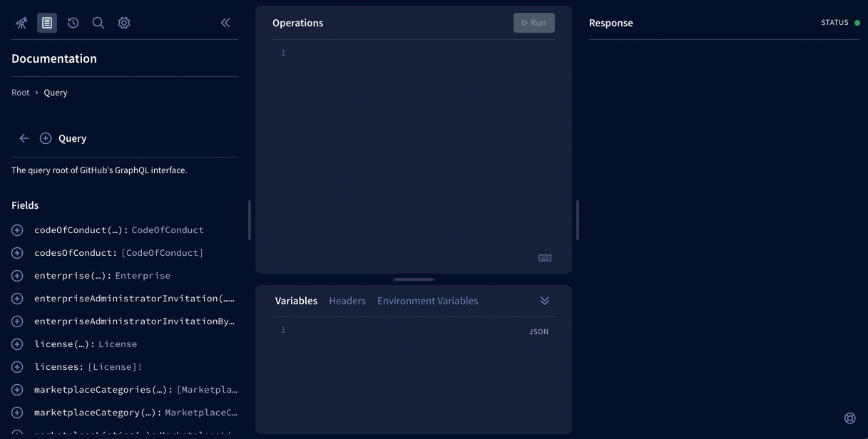Add licenses field with plus icon

coord(17,367)
